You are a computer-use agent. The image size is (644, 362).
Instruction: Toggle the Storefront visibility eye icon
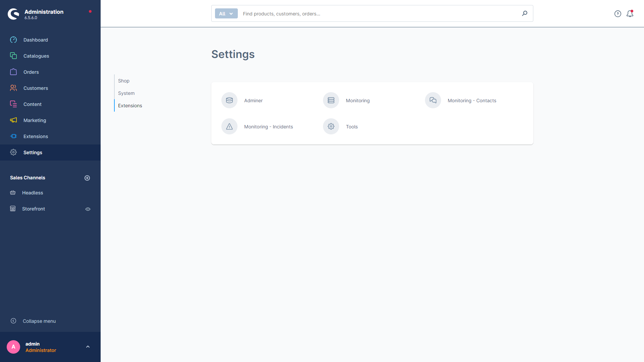click(x=88, y=208)
